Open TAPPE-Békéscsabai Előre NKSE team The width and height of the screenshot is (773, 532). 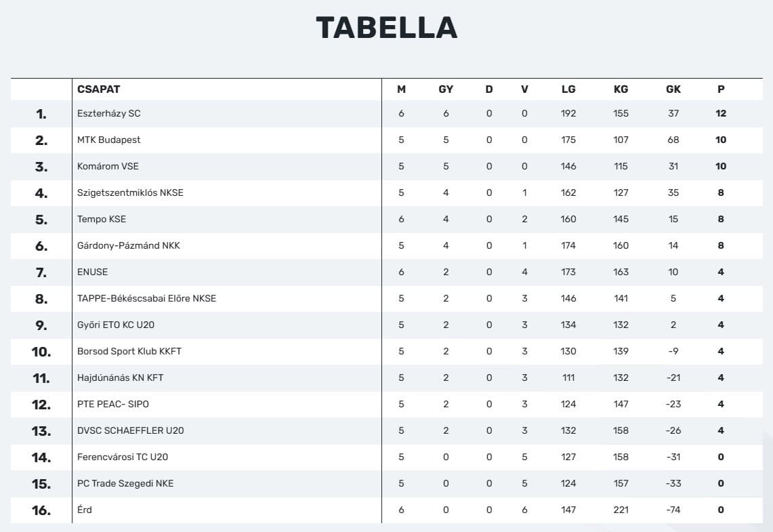point(146,298)
